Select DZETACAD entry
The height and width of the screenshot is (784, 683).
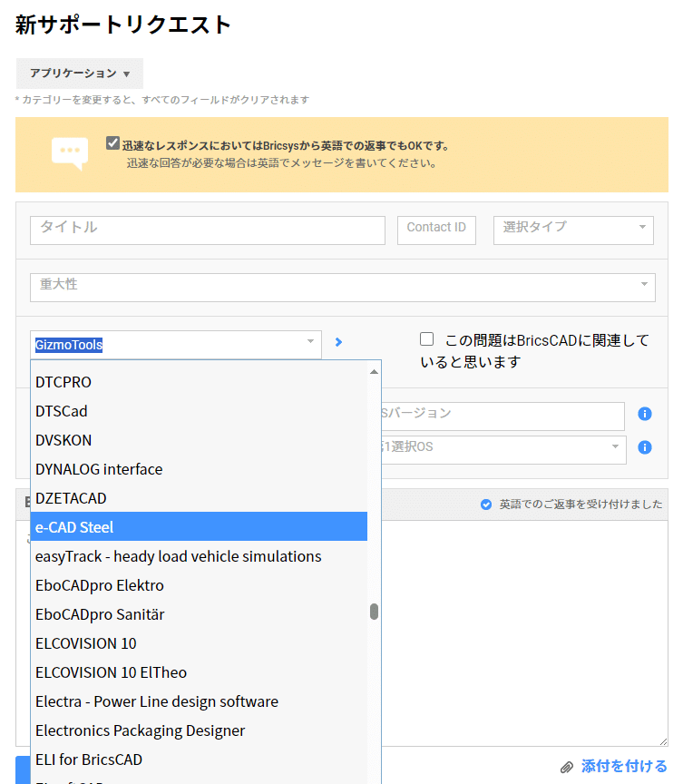click(x=199, y=498)
